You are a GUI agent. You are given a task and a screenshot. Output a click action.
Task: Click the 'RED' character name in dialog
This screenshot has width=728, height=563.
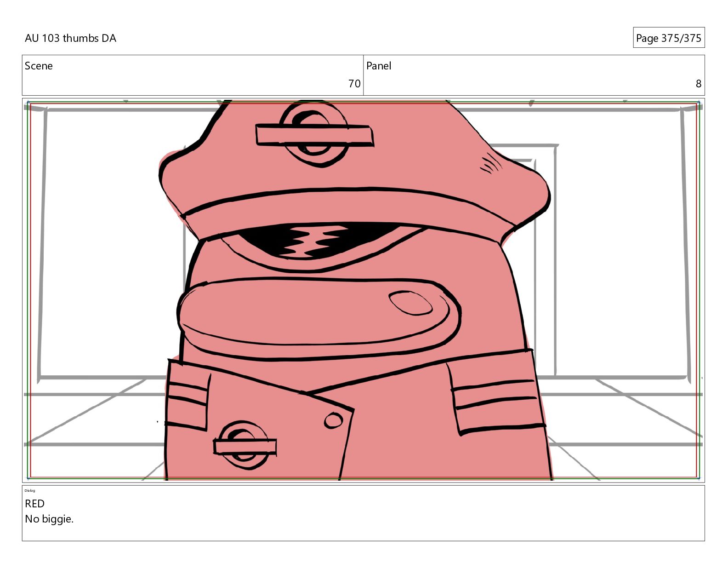click(35, 504)
